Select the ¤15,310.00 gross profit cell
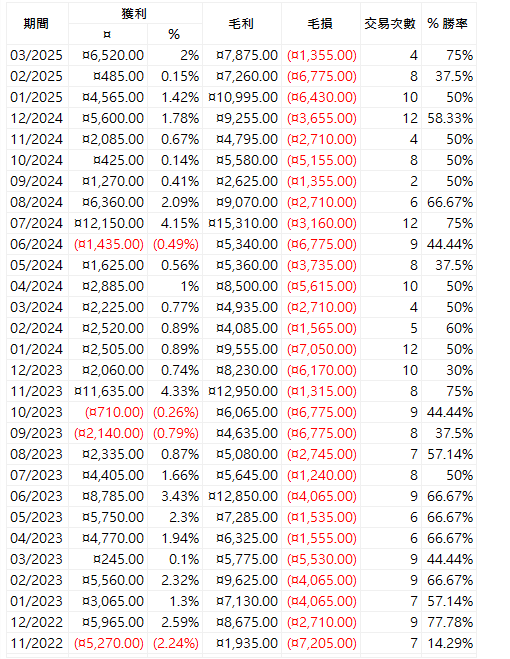The image size is (510, 659). tap(242, 223)
